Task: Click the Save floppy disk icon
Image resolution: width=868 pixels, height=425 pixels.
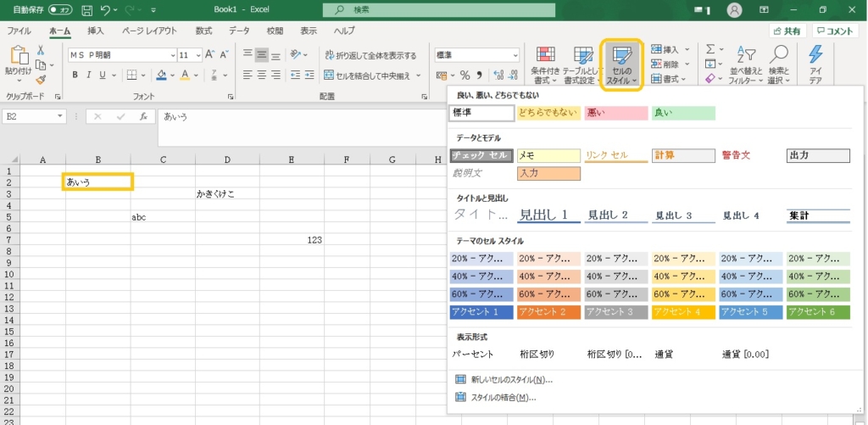Action: (86, 10)
